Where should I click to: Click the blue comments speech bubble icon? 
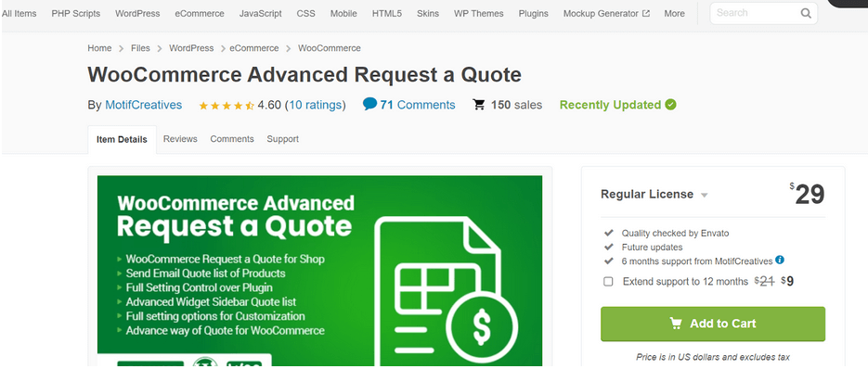pos(369,104)
